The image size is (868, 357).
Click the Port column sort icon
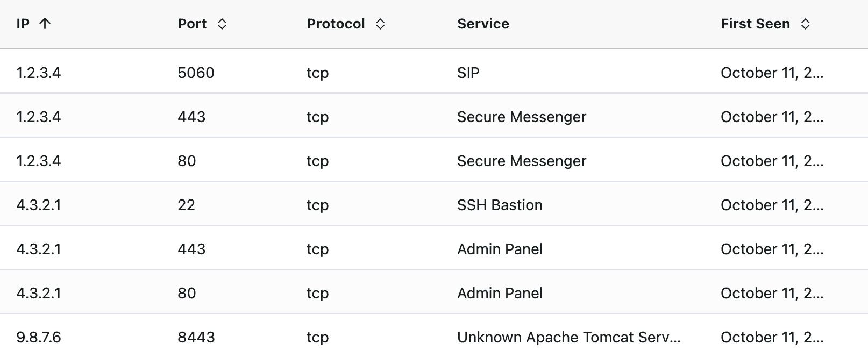pyautogui.click(x=222, y=24)
